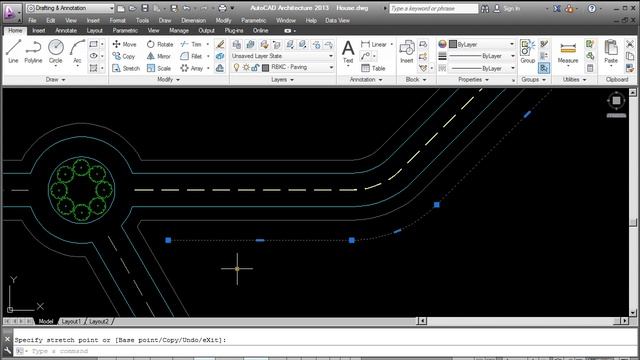Close the command line window
This screenshot has width=640, height=360.
pyautogui.click(x=7, y=339)
